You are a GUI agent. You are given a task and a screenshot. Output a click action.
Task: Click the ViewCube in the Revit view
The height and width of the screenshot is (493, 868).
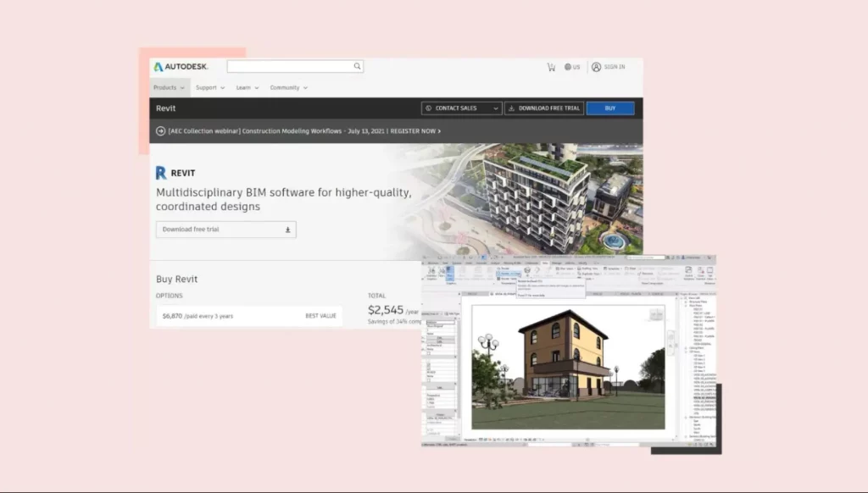(657, 315)
